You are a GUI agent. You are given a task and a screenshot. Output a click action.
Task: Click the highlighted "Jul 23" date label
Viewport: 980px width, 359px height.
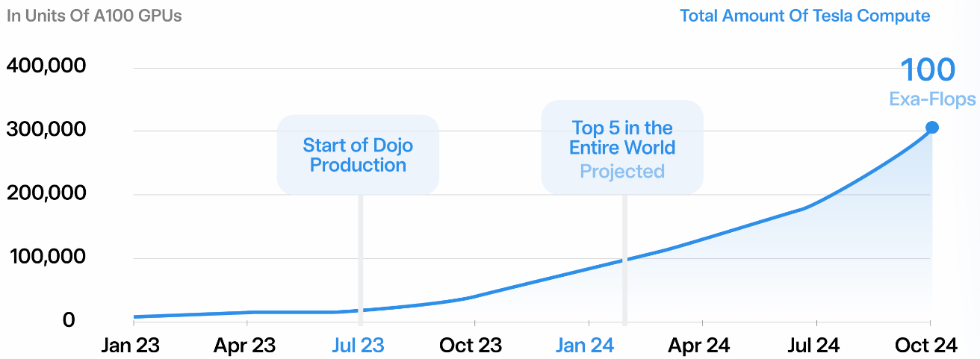tap(356, 345)
